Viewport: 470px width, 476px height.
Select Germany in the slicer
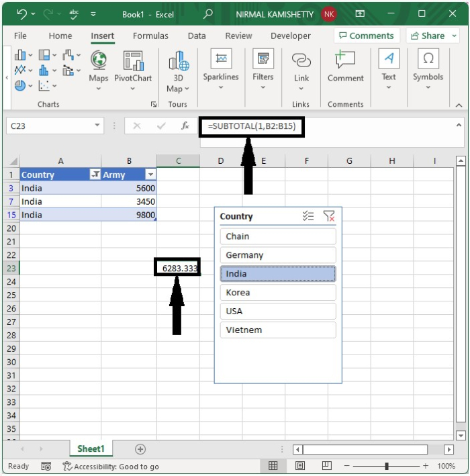point(278,255)
